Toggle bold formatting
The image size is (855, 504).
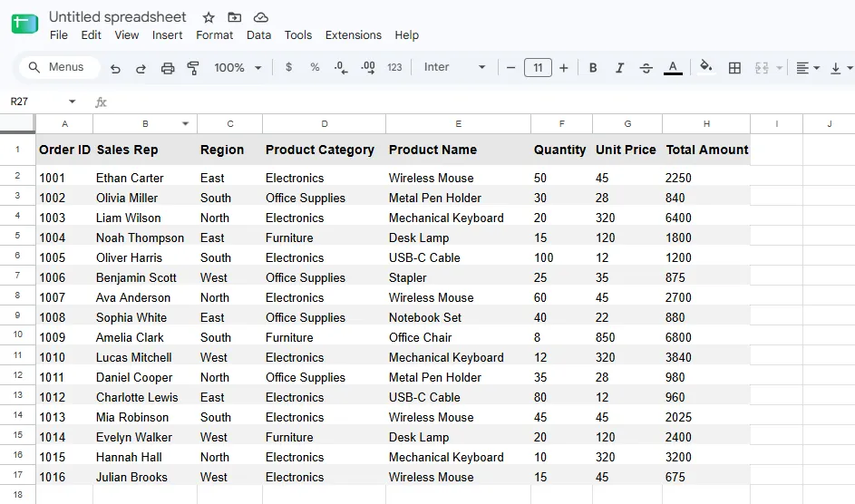click(593, 68)
